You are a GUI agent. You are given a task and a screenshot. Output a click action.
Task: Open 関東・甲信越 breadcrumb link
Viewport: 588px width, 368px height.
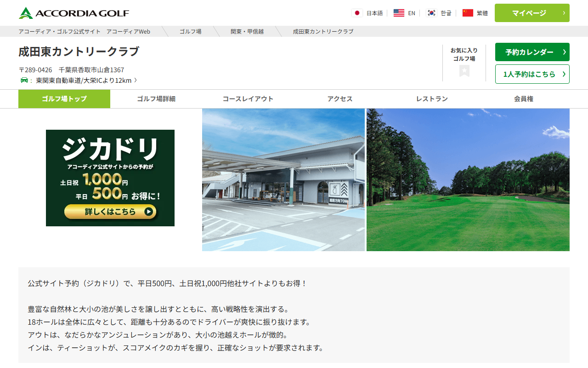click(x=247, y=32)
